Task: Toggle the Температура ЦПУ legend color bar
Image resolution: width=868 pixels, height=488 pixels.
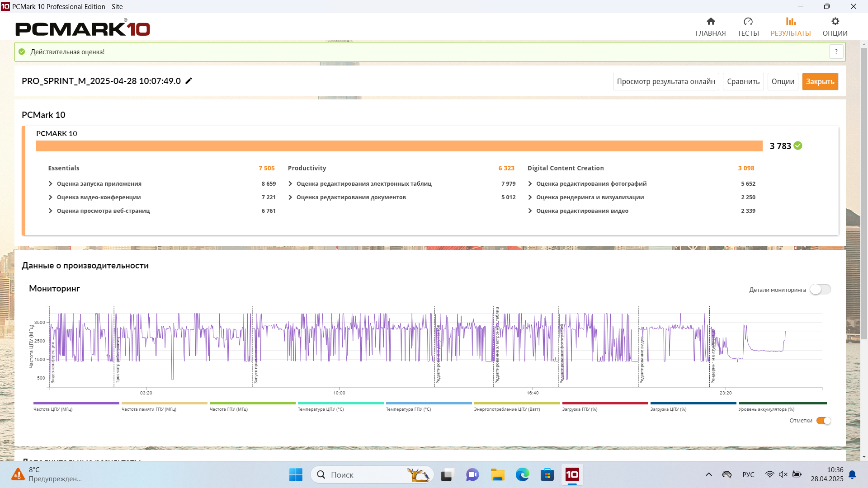Action: click(x=340, y=403)
